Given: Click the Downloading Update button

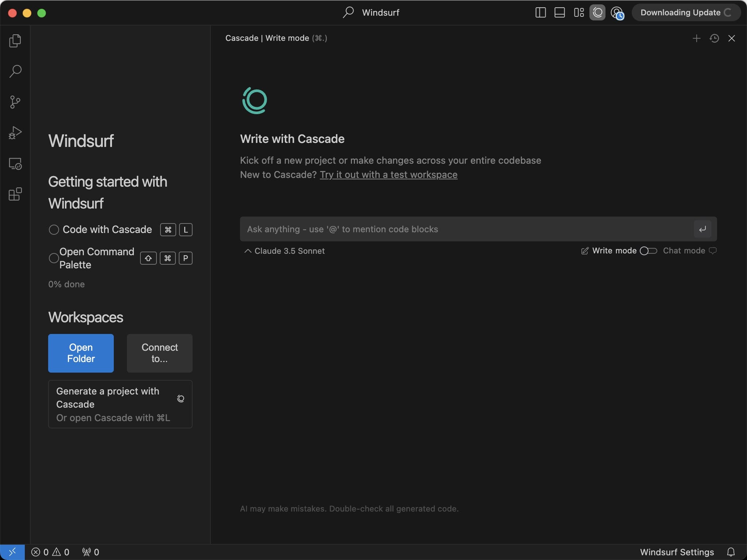Looking at the screenshot, I should click(x=686, y=12).
